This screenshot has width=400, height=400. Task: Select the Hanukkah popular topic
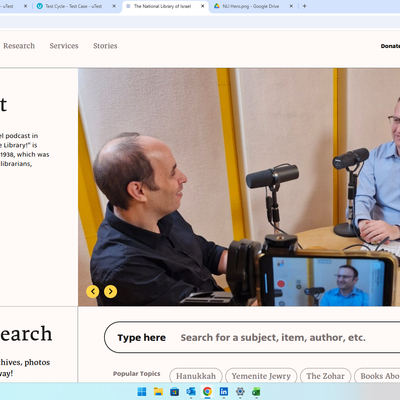196,376
